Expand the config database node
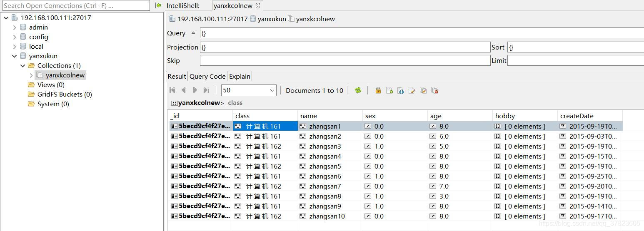Image resolution: width=644 pixels, height=231 pixels. coord(15,37)
